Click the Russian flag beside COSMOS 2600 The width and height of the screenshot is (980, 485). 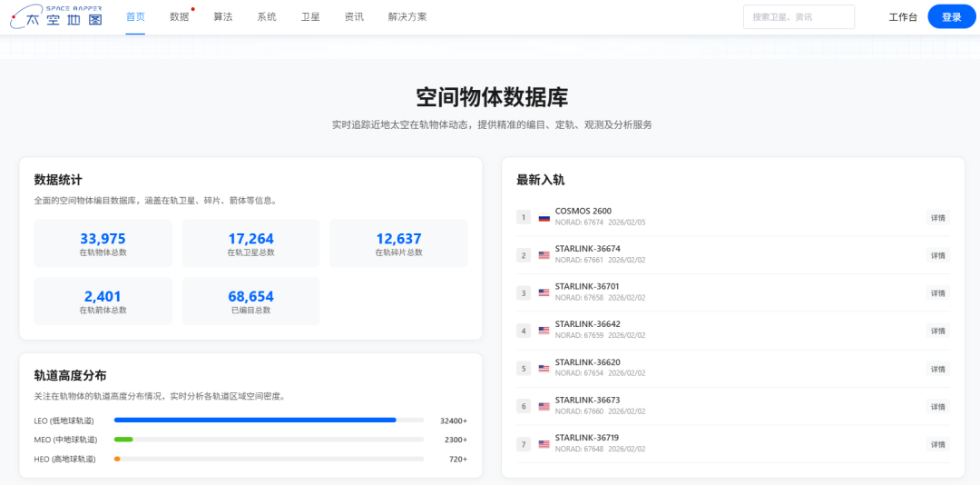click(x=544, y=218)
